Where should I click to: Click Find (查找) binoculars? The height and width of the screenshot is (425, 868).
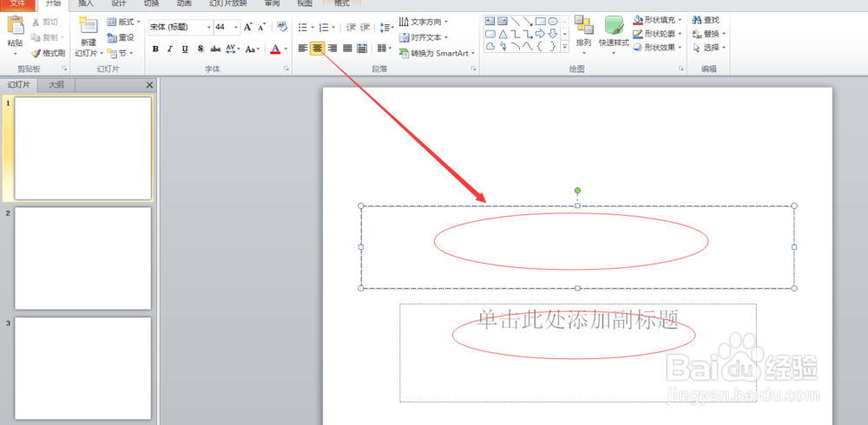coord(706,20)
